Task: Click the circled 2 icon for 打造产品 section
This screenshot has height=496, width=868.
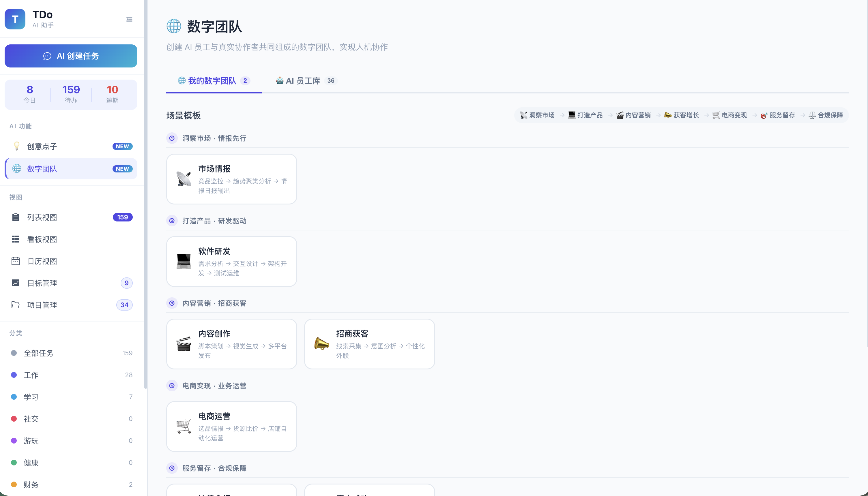Action: [172, 221]
